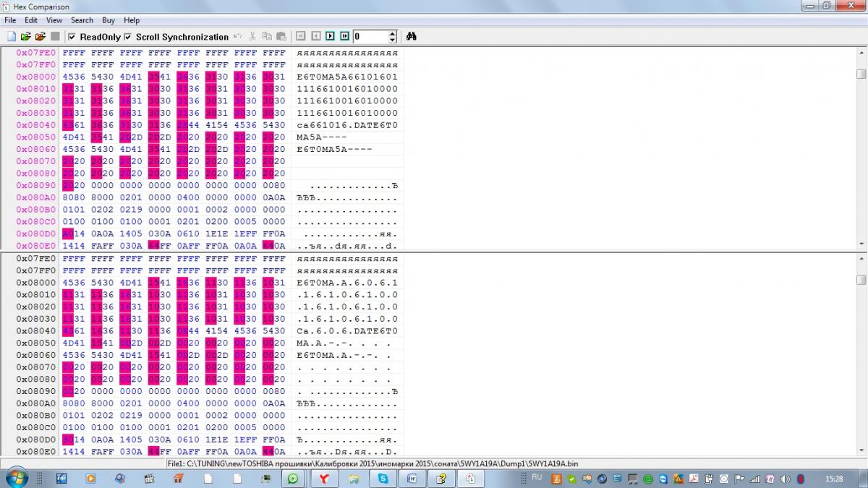Click the volume speaker tray icon
This screenshot has height=488, width=868.
786,479
